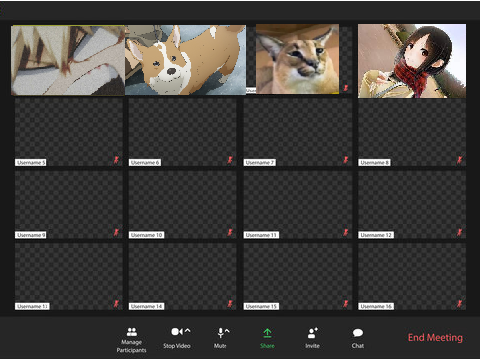
Task: Open Manage Participants panel
Action: click(x=131, y=340)
